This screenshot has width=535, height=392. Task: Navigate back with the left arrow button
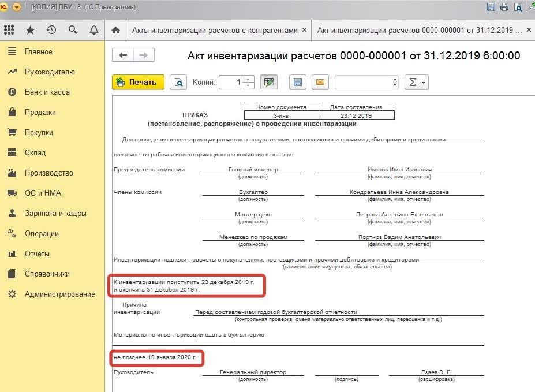[x=122, y=55]
